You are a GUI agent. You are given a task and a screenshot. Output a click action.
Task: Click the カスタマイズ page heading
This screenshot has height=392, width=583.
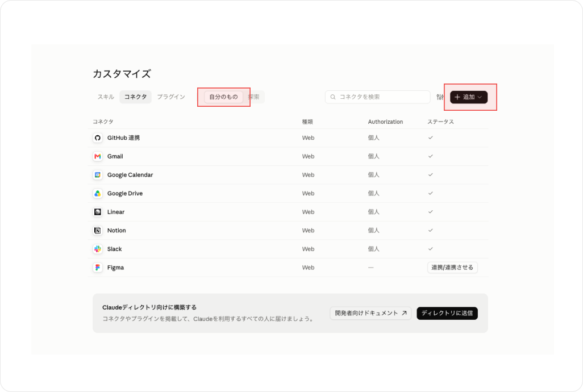(122, 74)
